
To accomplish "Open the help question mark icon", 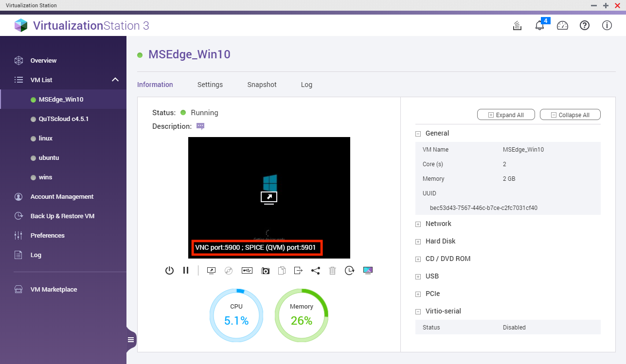I will (585, 25).
